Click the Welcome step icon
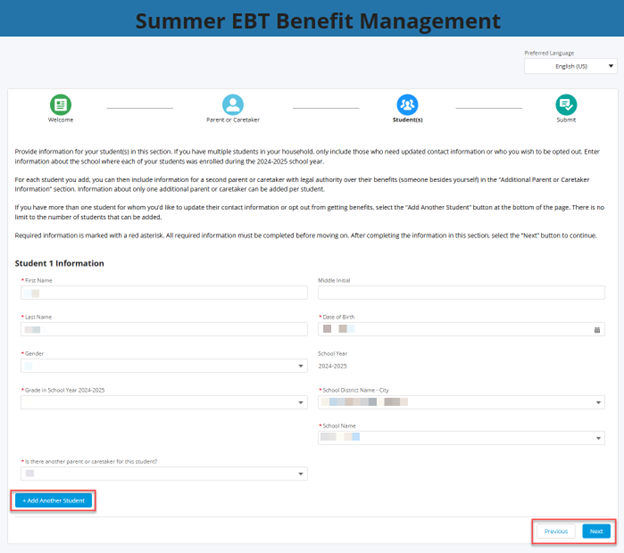This screenshot has height=553, width=624. pos(60,105)
